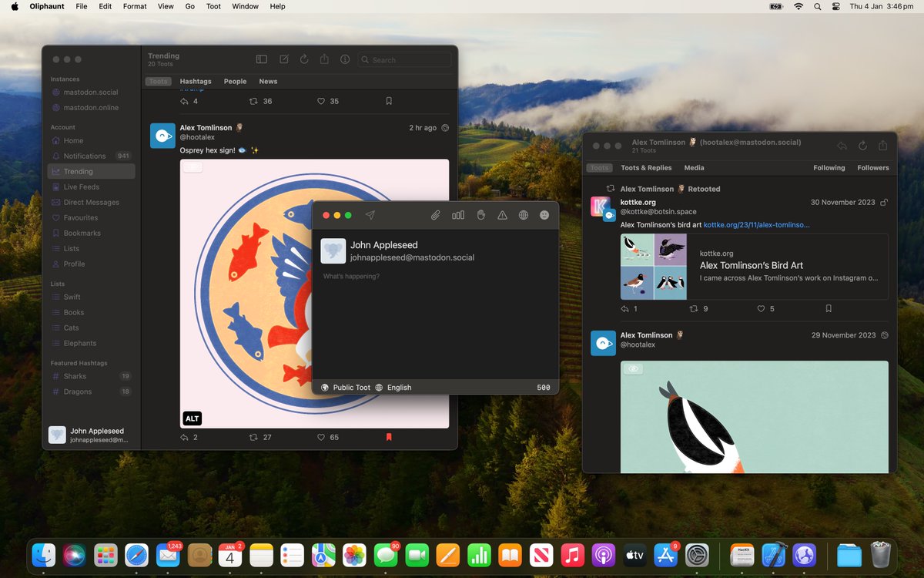Screen dimensions: 924x578
Task: Refresh the Trending timeline
Action: click(304, 59)
